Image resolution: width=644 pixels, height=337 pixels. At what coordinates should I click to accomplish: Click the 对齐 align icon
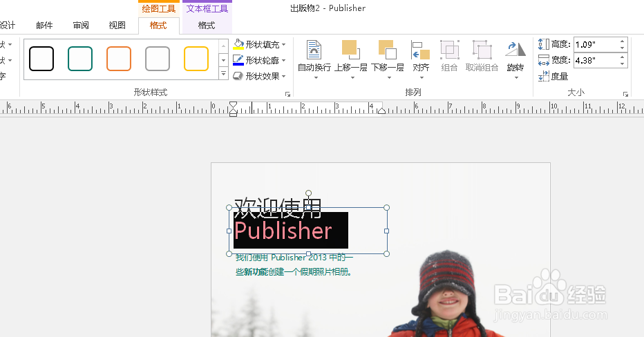(x=421, y=50)
